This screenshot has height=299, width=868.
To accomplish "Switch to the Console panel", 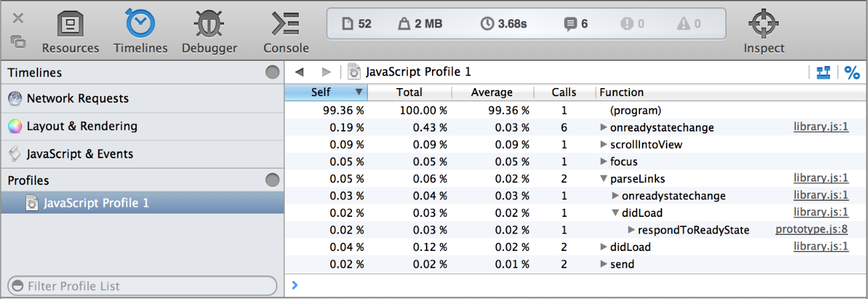I will tap(286, 25).
